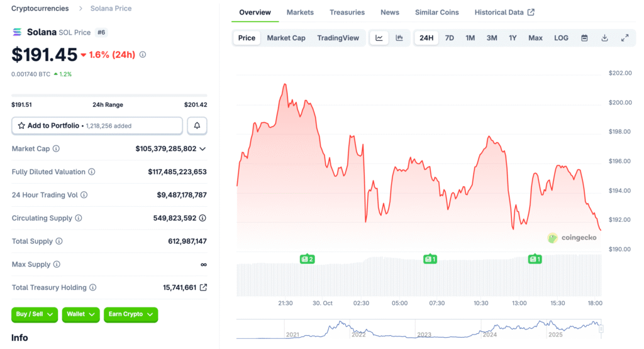Click the mini chart range navigator

click(419, 329)
